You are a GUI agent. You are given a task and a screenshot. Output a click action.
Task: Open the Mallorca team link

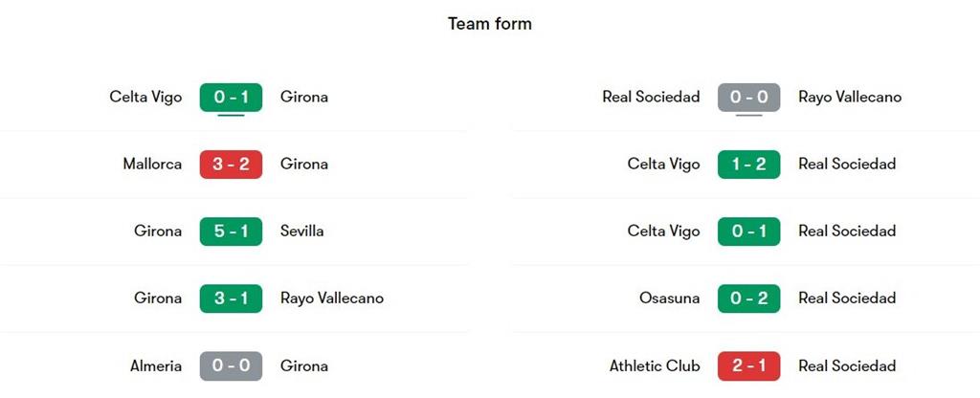pos(152,164)
